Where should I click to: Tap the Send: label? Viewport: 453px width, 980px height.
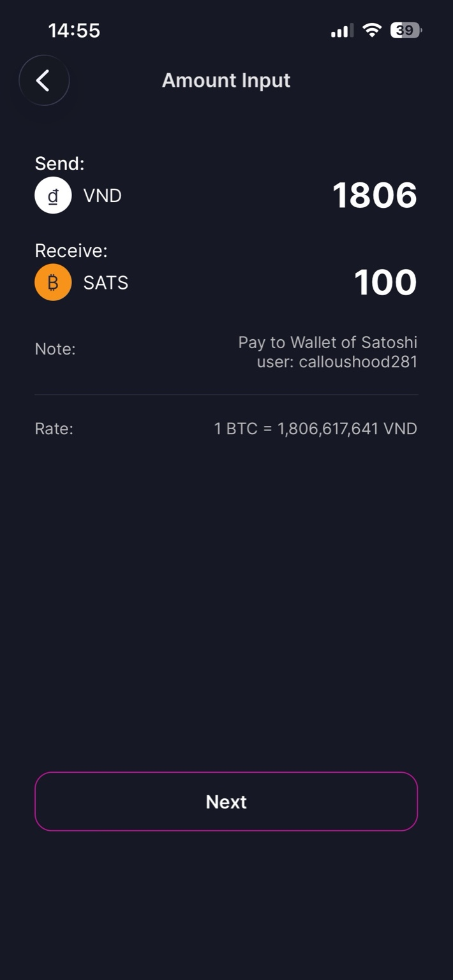[x=59, y=164]
